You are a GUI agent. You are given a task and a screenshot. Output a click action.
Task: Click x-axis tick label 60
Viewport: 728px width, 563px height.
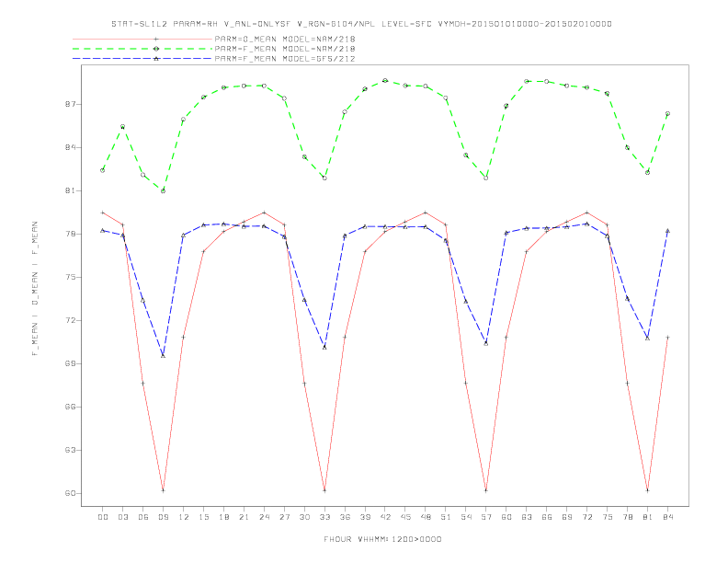click(x=506, y=517)
